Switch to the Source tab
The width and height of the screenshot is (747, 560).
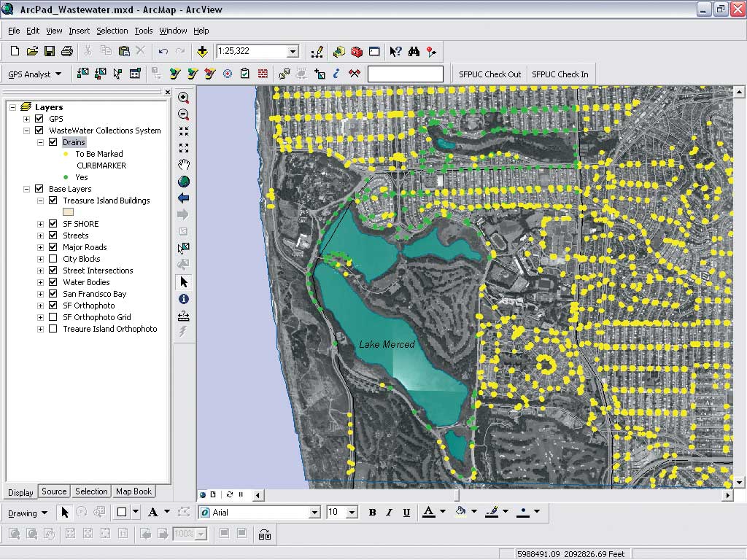tap(54, 491)
